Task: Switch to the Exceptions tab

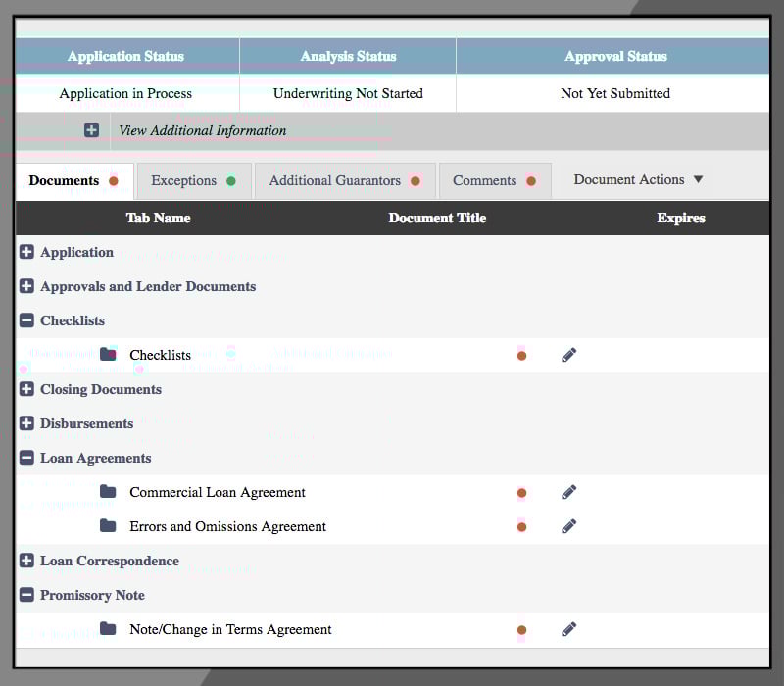Action: pos(193,181)
